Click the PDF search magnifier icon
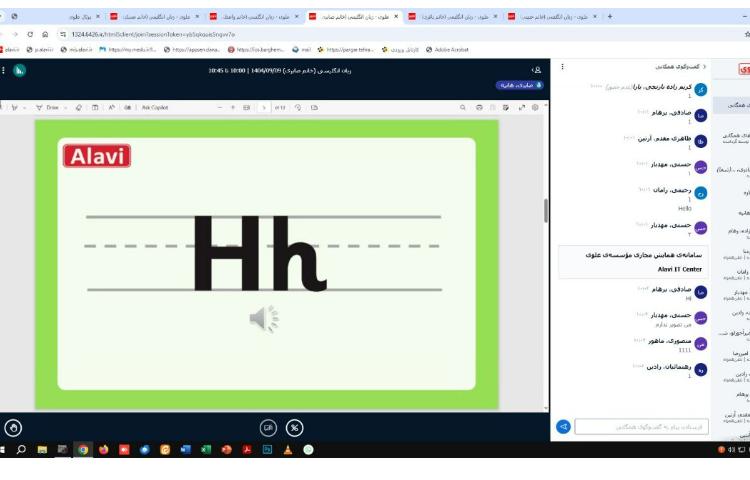Viewport: 750px width, 480px height. tap(464, 107)
